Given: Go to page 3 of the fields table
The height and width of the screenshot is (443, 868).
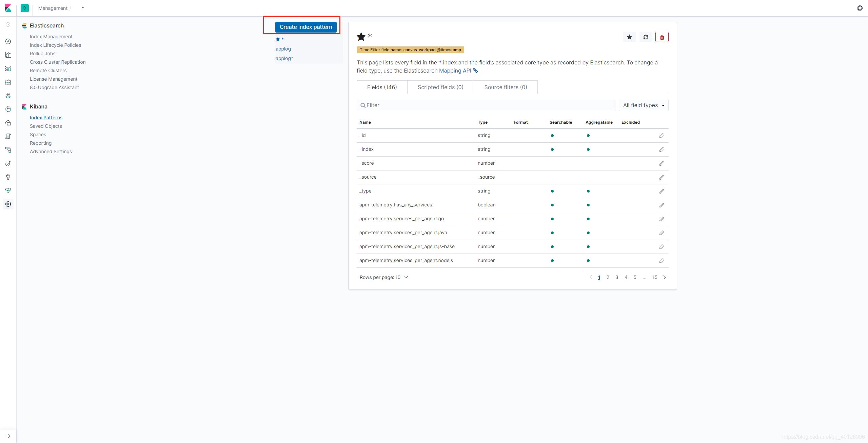Looking at the screenshot, I should [x=617, y=277].
